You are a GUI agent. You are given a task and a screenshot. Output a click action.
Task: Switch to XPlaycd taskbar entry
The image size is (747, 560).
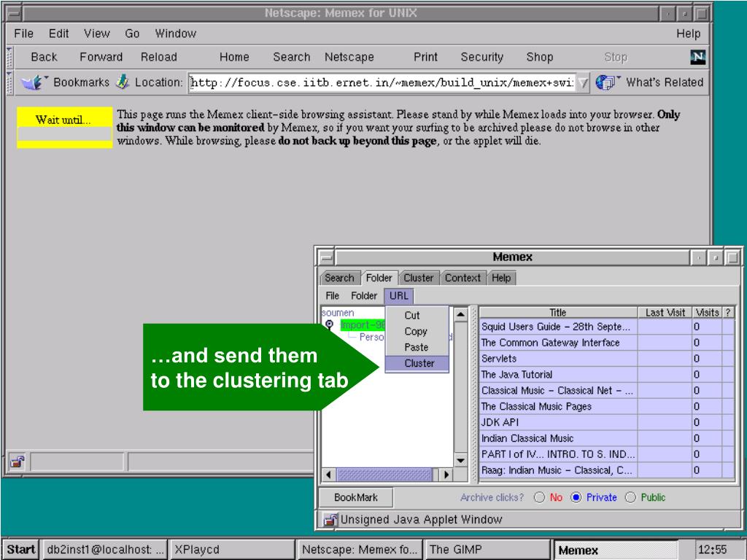click(231, 550)
